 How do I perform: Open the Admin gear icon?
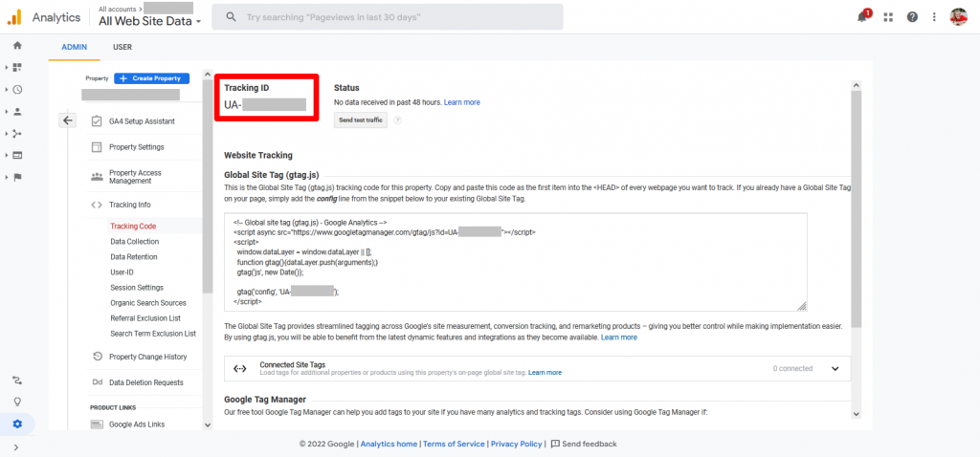coord(17,424)
